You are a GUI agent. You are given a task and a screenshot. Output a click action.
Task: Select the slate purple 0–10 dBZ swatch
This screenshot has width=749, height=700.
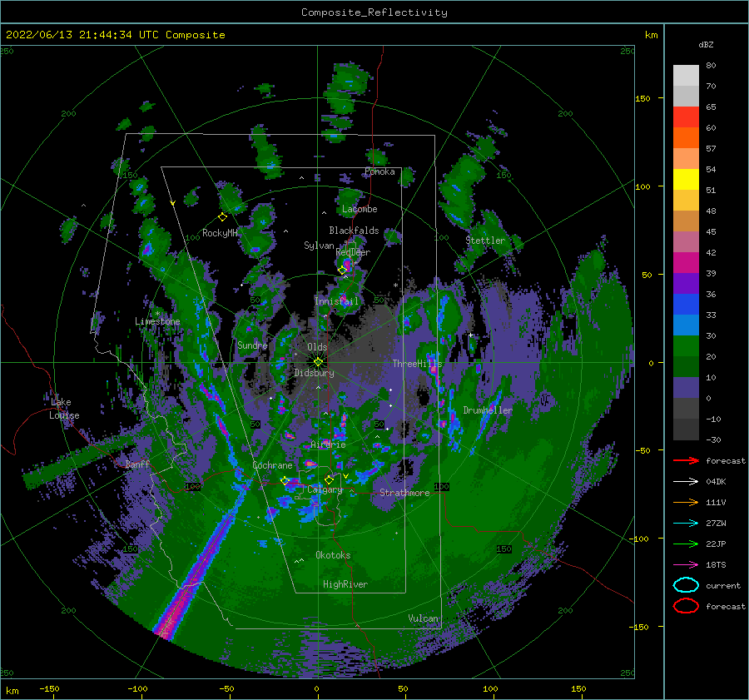[x=686, y=388]
